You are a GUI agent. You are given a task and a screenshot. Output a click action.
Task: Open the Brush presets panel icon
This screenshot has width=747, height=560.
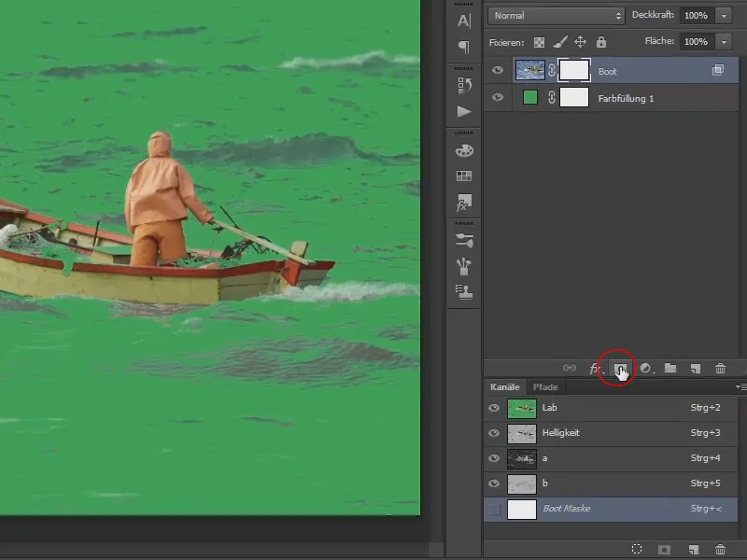pos(464,241)
